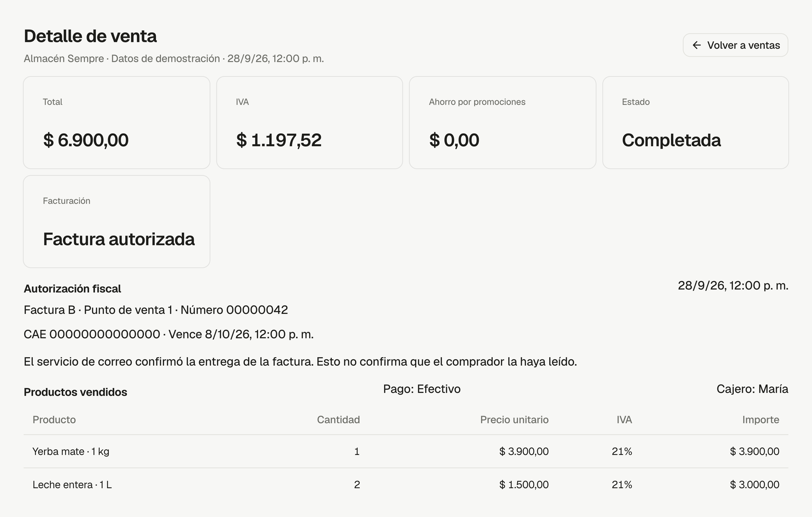Viewport: 812px width, 517px height.
Task: Click the back arrow icon beside Volver a ventas
Action: [x=696, y=45]
